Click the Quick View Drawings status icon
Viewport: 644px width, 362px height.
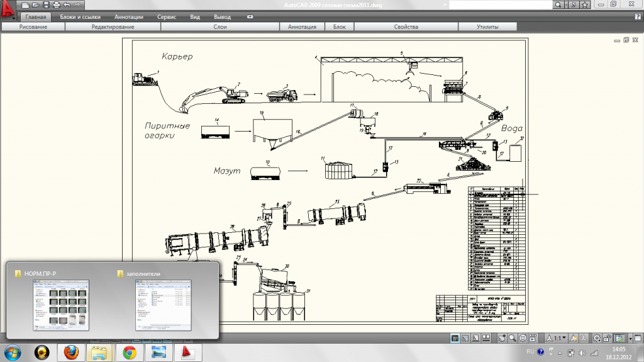click(x=486, y=338)
